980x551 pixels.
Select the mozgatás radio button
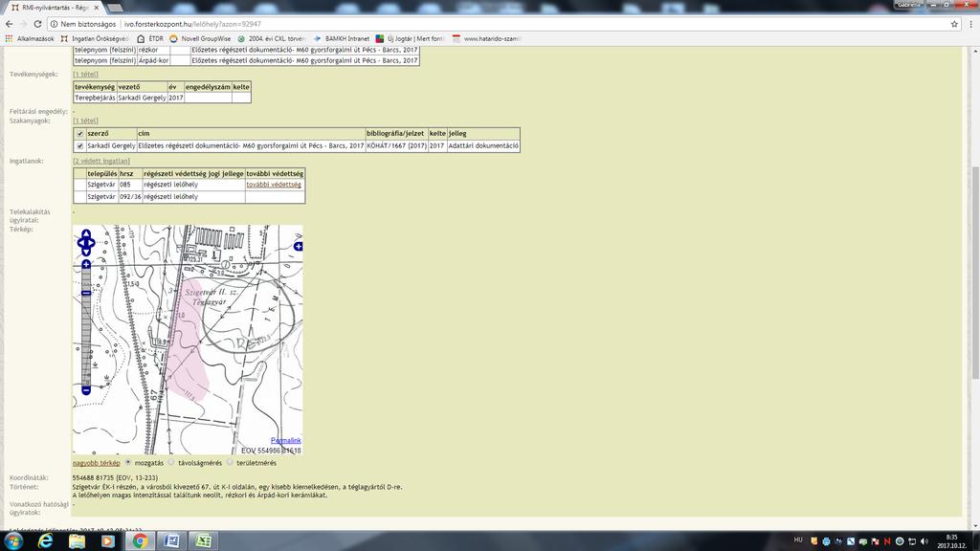[x=128, y=463]
